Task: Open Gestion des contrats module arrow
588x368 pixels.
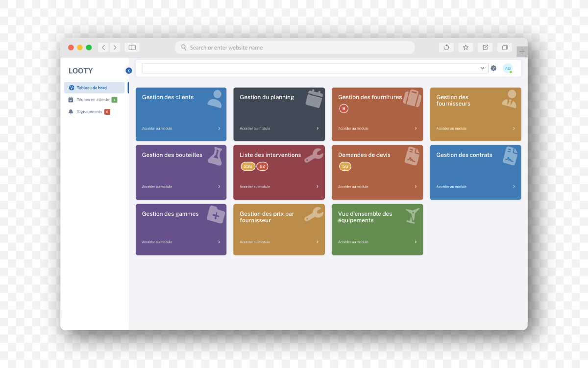Action: (514, 186)
